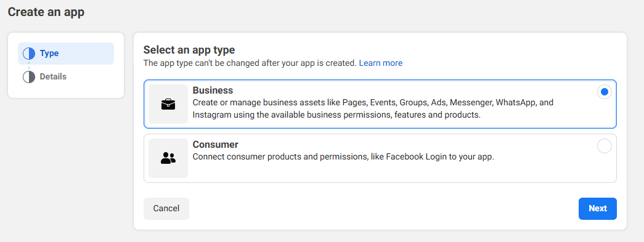Click the Select an app type heading
This screenshot has width=644, height=242.
coord(189,50)
